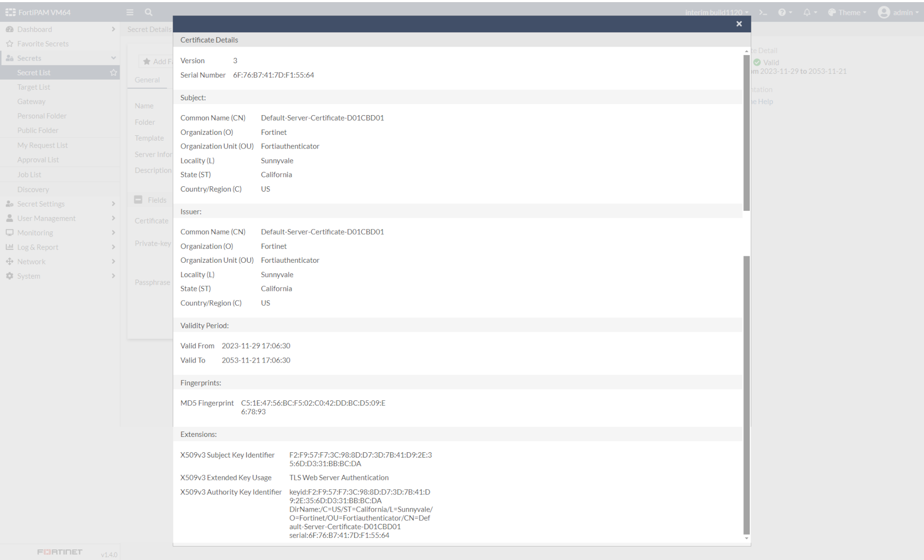The width and height of the screenshot is (924, 560).
Task: Open the help question-mark menu
Action: [x=785, y=12]
